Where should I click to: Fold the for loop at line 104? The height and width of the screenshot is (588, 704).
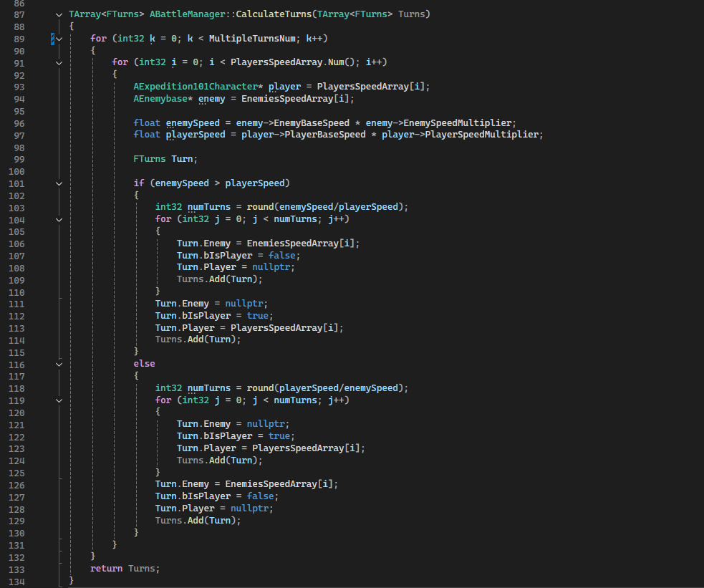coord(59,220)
